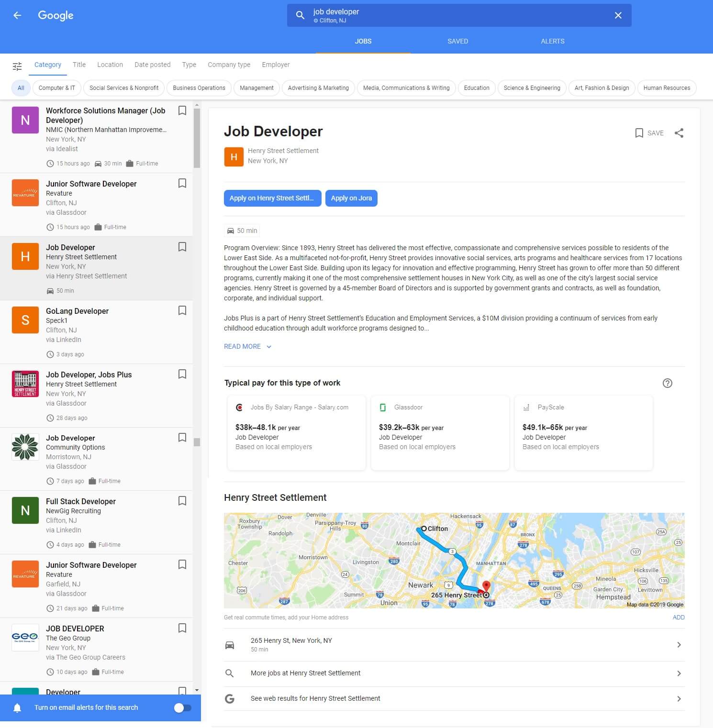Go back using the left arrow icon

pos(17,15)
